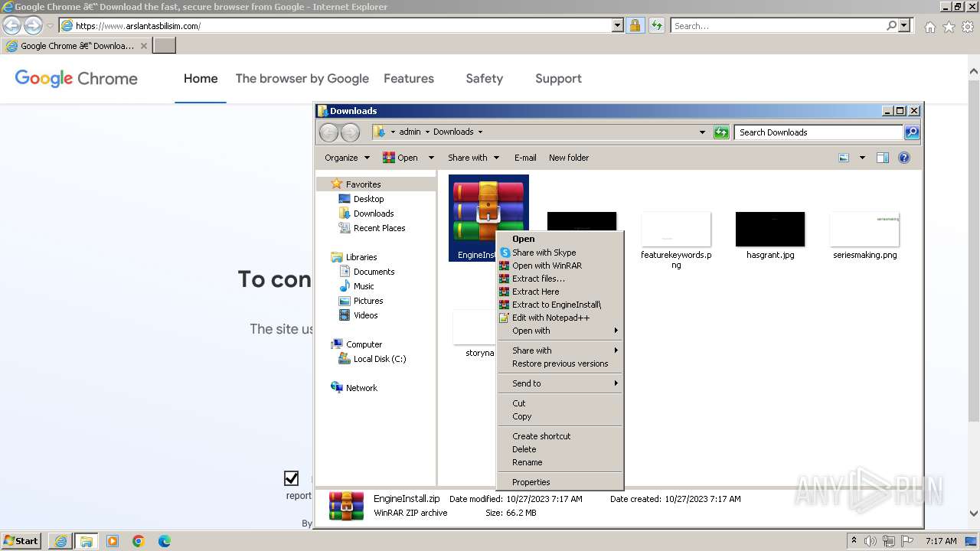Open the IE favorites star icon
This screenshot has width=980, height=551.
click(x=949, y=27)
